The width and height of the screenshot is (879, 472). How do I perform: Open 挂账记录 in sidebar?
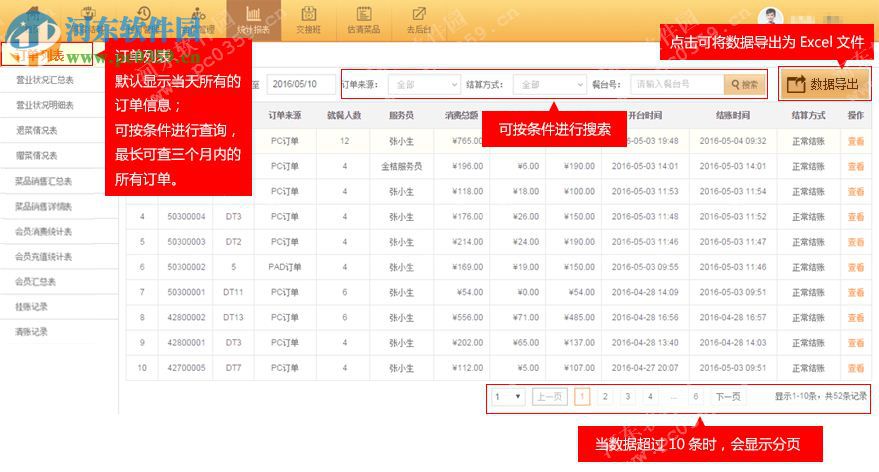pyautogui.click(x=31, y=307)
